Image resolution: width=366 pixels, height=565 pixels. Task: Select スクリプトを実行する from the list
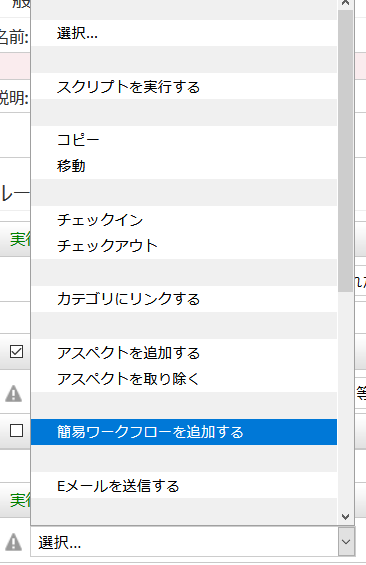pyautogui.click(x=184, y=86)
